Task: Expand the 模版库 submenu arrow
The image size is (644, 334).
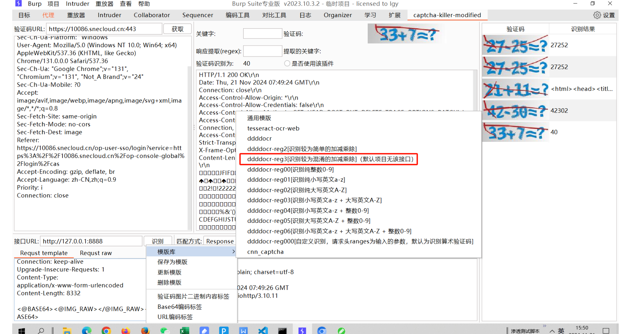Action: [x=233, y=252]
